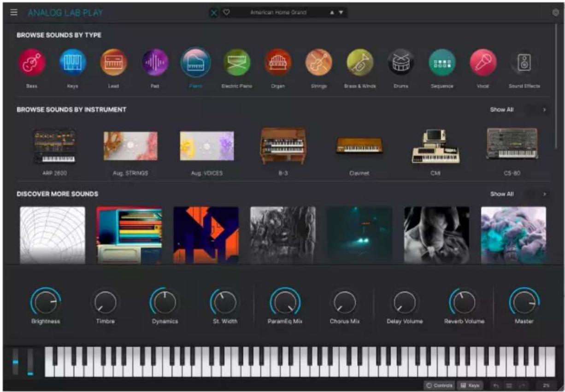Browse Bass sounds type icon
The height and width of the screenshot is (392, 565).
click(32, 62)
